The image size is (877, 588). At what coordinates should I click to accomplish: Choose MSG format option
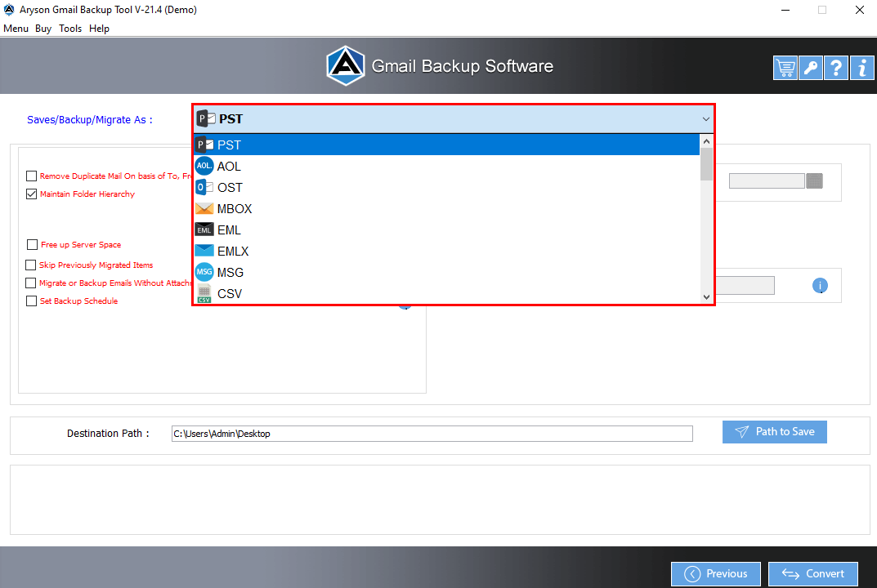tap(446, 272)
